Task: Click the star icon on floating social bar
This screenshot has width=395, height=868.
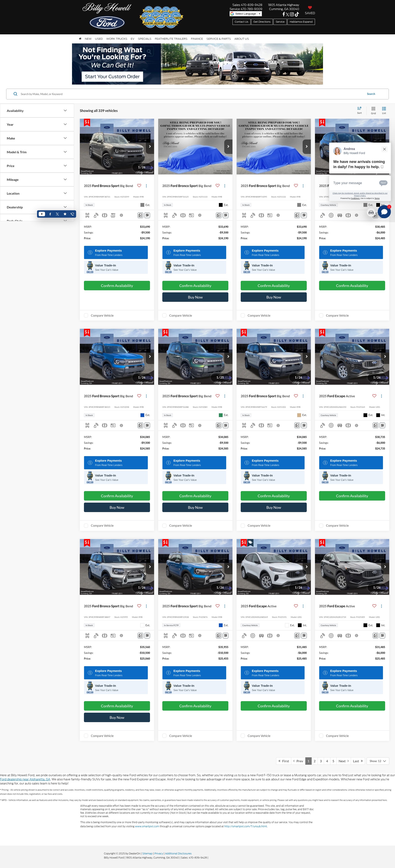Action: [65, 214]
